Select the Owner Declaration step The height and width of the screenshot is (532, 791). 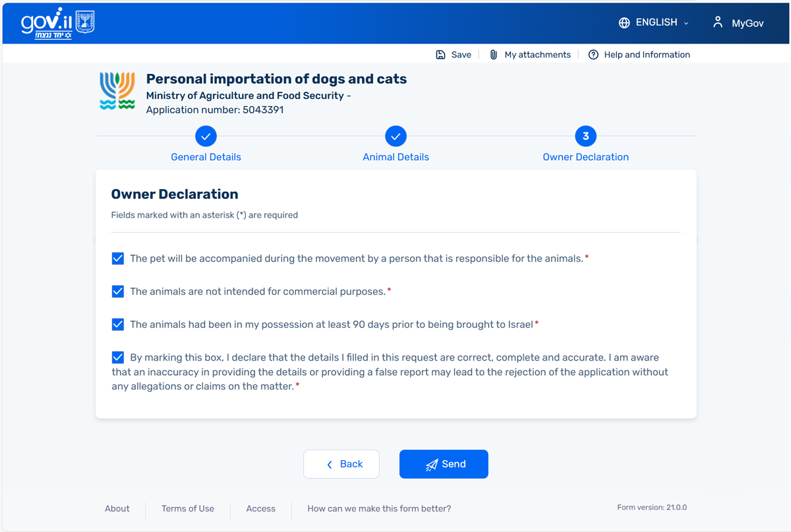tap(585, 157)
